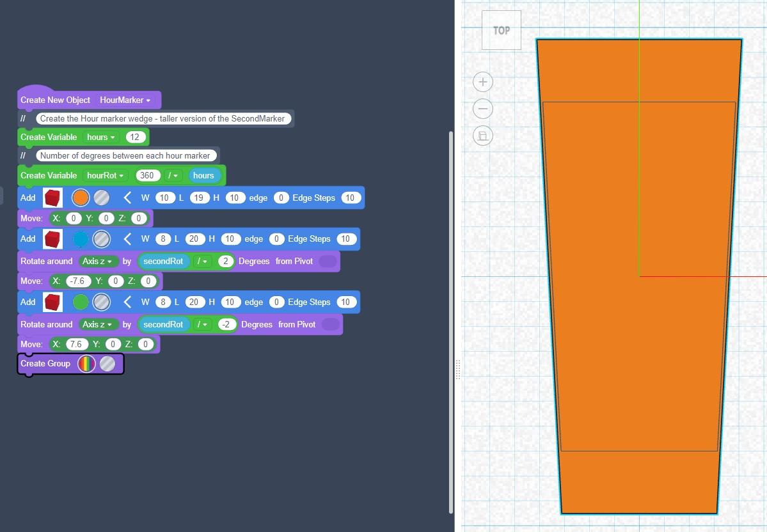Screen dimensions: 767x532
Task: Click the L 19 field in orange Add block
Action: click(x=198, y=198)
